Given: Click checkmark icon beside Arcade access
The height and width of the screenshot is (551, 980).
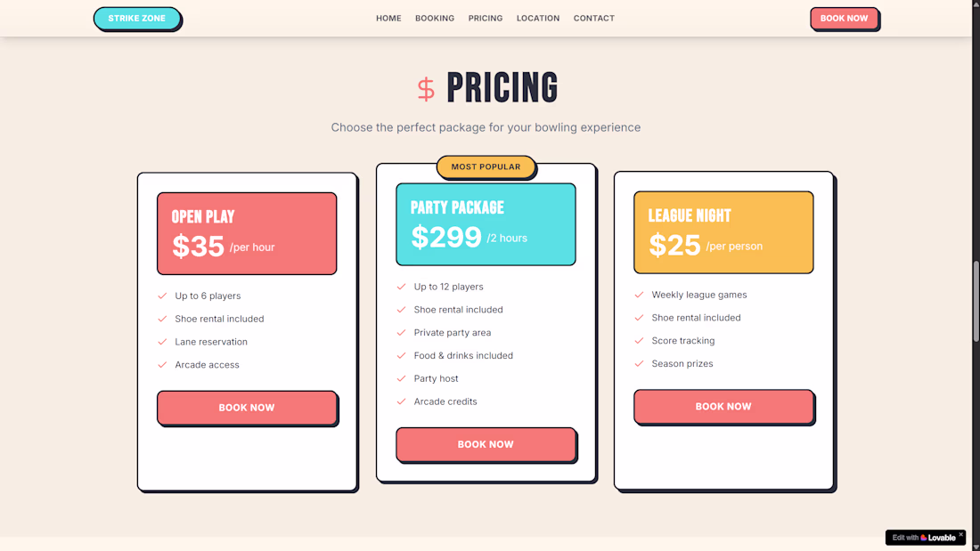Looking at the screenshot, I should [x=162, y=365].
